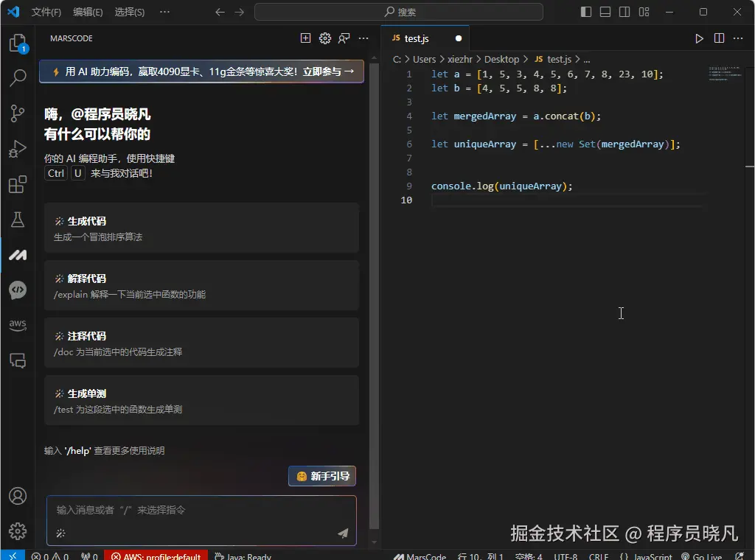Click the MarsCode status bar item
This screenshot has height=560, width=755.
[x=420, y=556]
